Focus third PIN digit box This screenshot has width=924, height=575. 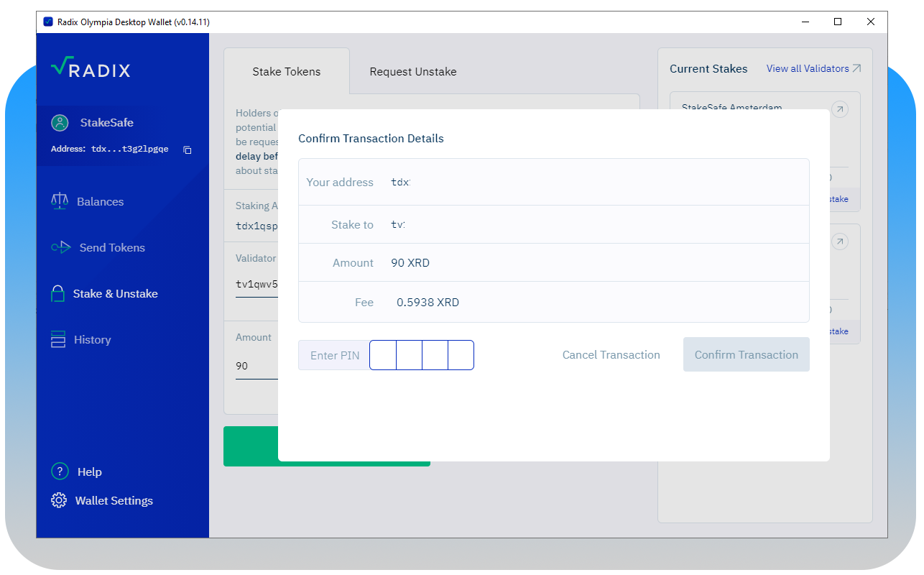[435, 355]
